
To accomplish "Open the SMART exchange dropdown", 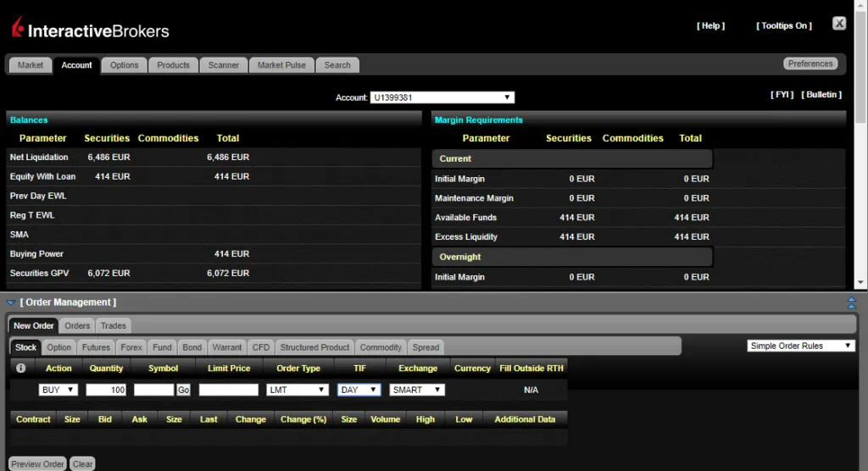I will coord(417,390).
